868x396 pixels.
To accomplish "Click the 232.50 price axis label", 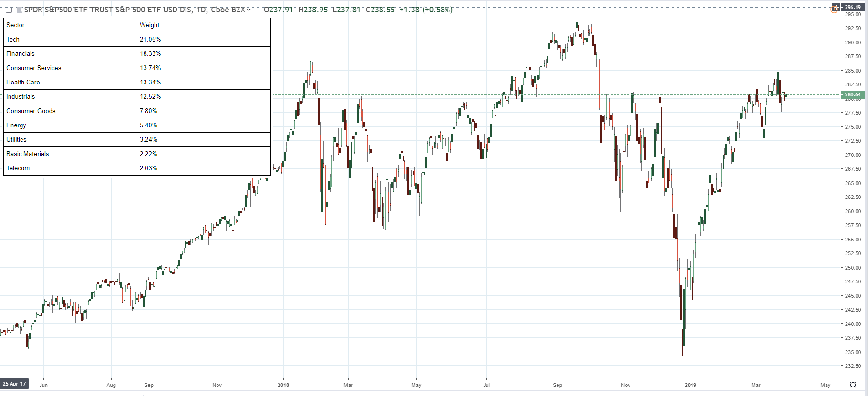I will (x=853, y=366).
